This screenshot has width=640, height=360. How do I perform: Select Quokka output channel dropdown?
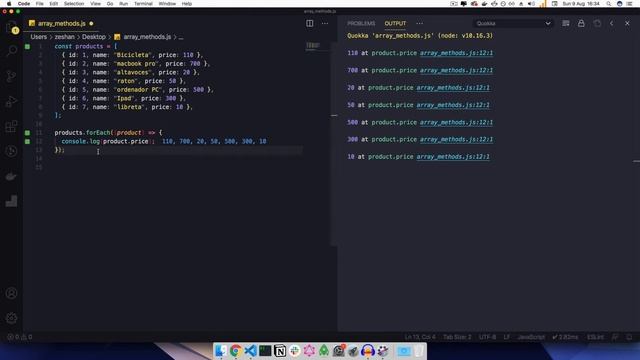point(513,23)
